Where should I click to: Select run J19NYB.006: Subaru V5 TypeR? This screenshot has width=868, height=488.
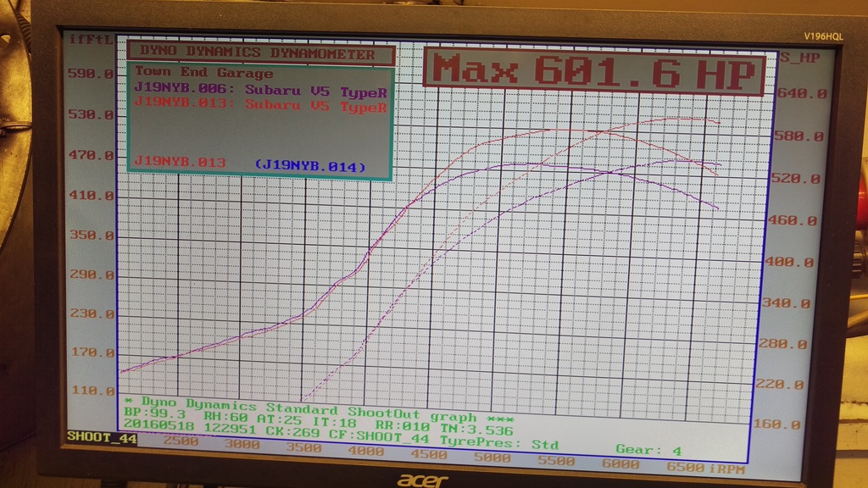(260, 89)
